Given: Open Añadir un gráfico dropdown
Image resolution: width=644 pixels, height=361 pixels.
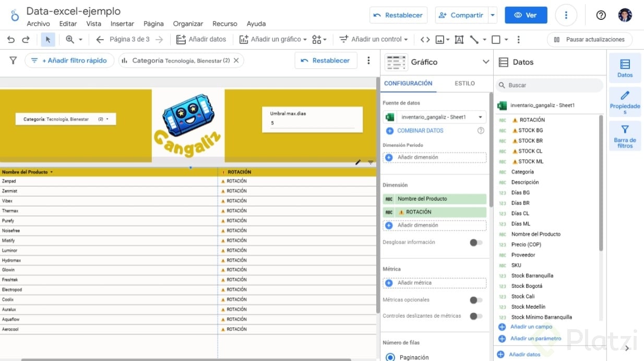Looking at the screenshot, I should tap(273, 40).
